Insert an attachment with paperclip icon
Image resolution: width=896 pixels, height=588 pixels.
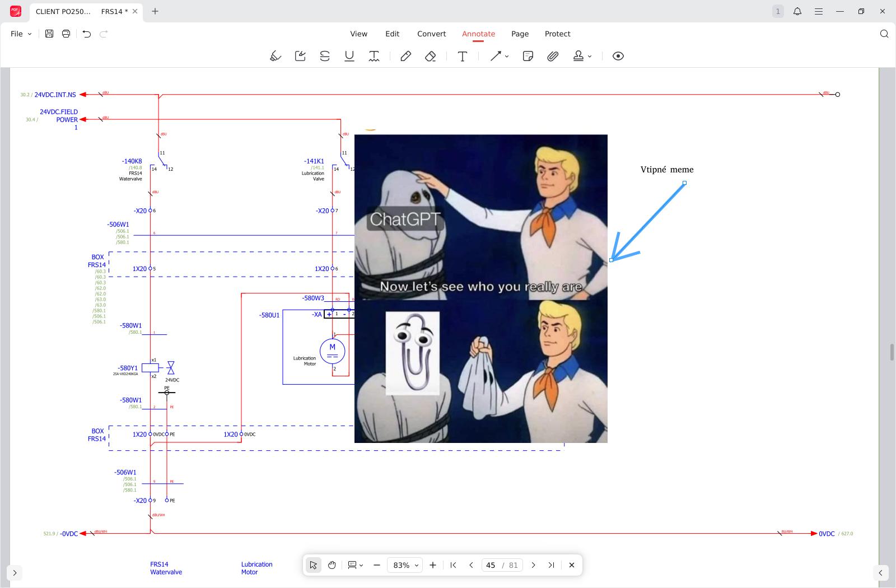(553, 56)
